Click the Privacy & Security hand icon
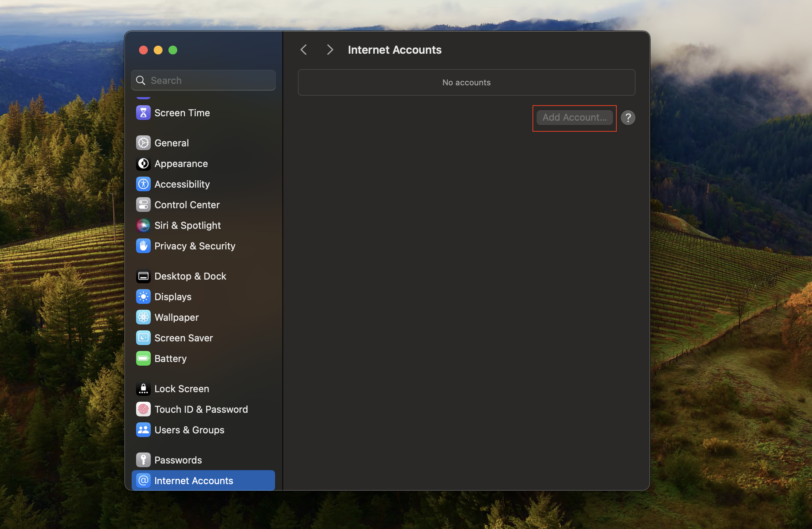This screenshot has width=812, height=529. pos(143,246)
